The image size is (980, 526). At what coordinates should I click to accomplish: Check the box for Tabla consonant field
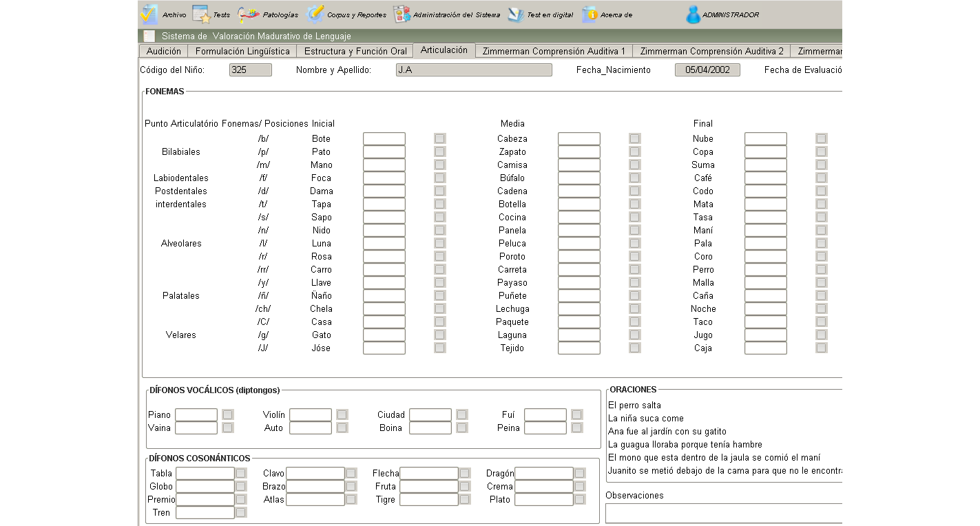tap(241, 473)
